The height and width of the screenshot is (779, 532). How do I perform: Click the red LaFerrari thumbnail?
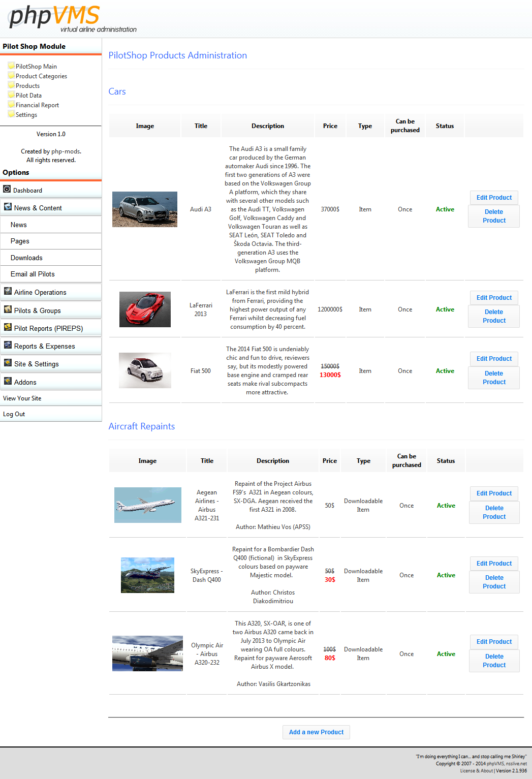tap(145, 309)
